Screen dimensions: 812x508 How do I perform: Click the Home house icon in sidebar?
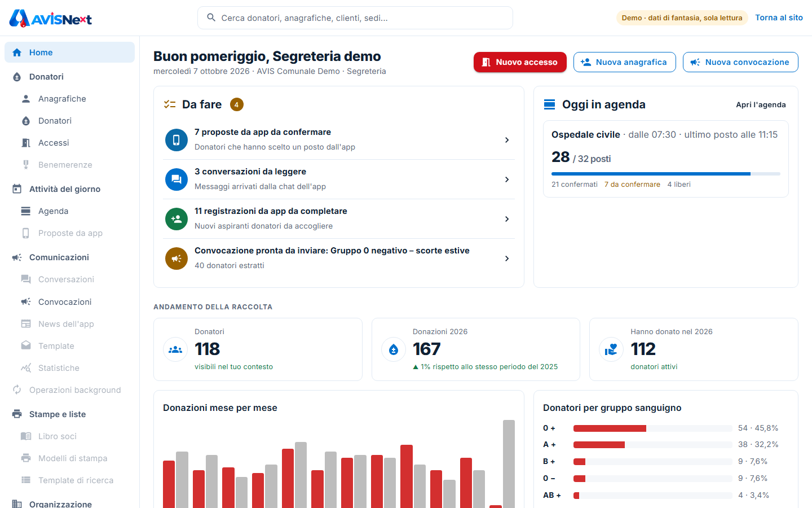[17, 52]
